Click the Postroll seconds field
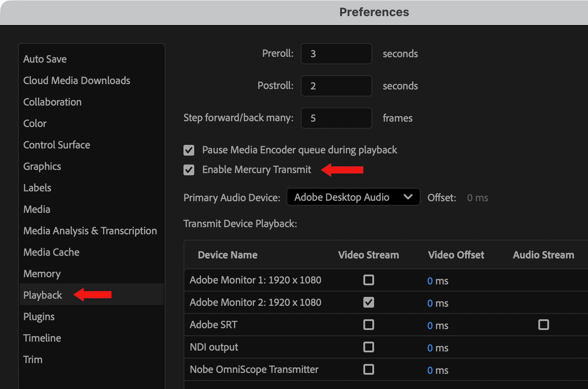This screenshot has width=588, height=389. pyautogui.click(x=336, y=86)
